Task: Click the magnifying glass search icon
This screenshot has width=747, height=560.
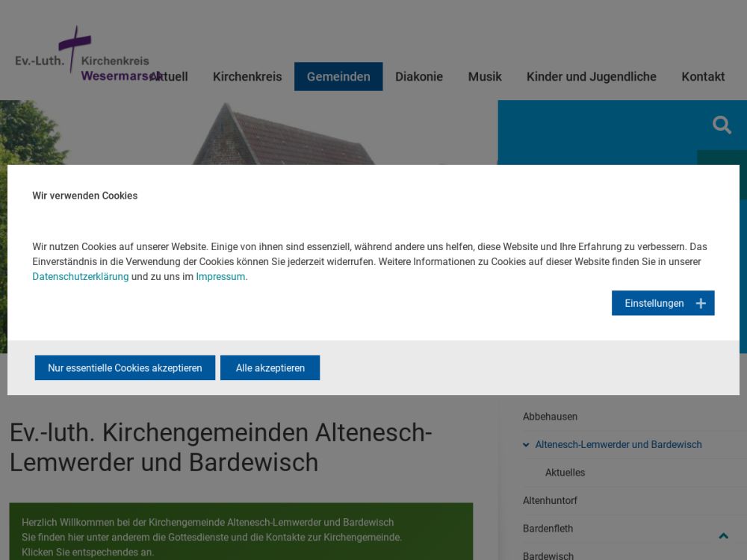Action: pyautogui.click(x=722, y=125)
